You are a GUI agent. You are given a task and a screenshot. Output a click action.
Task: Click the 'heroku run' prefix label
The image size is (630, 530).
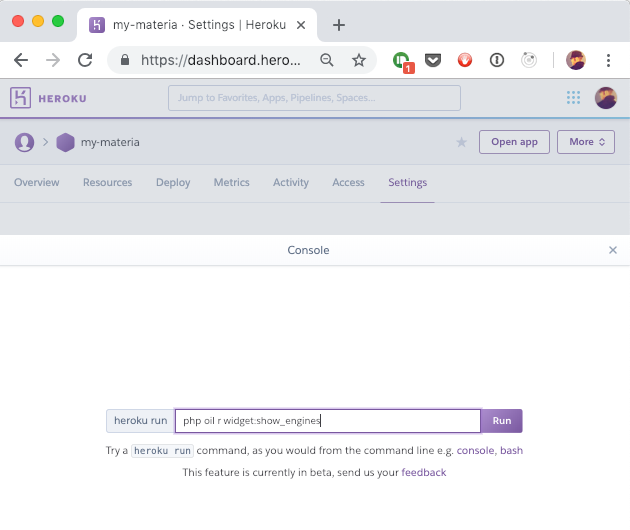pyautogui.click(x=140, y=421)
